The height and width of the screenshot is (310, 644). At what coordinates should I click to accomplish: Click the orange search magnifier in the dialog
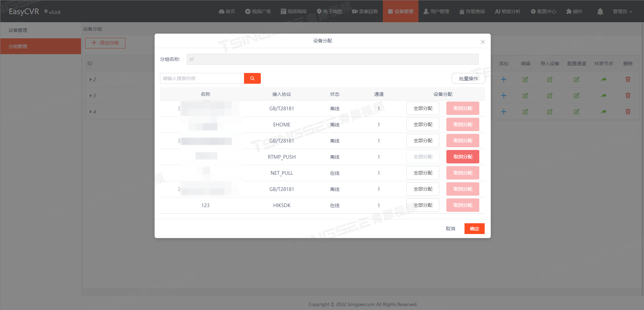coord(252,78)
